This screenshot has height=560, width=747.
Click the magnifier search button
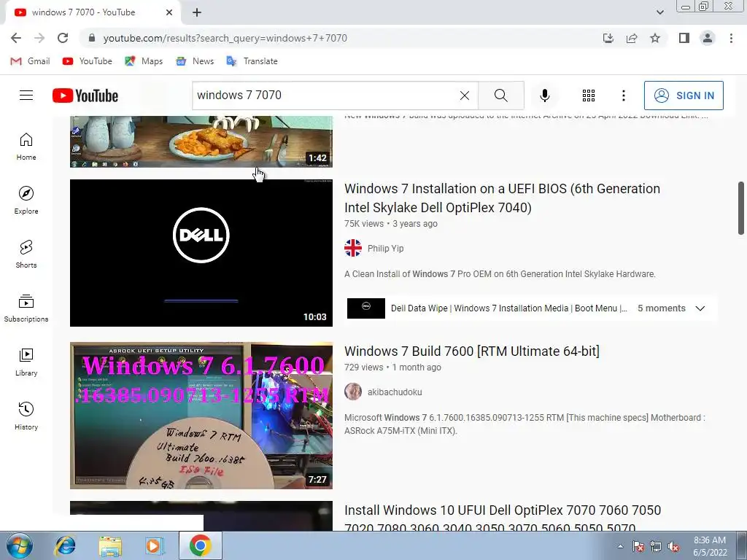(x=501, y=96)
